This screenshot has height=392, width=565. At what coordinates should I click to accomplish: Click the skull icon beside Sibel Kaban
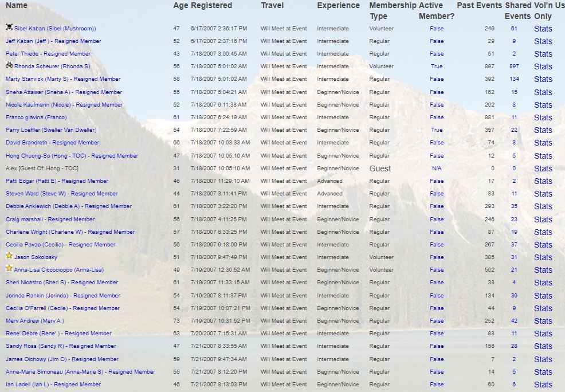point(9,28)
